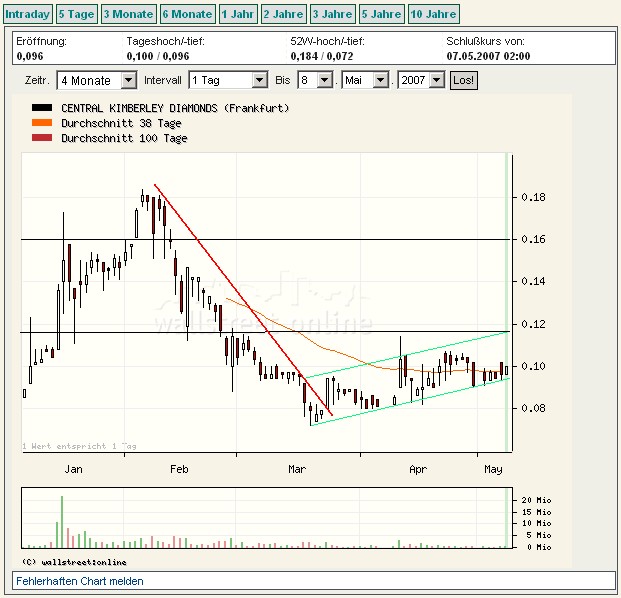Expand the year dropdown showing 2007

click(x=421, y=80)
